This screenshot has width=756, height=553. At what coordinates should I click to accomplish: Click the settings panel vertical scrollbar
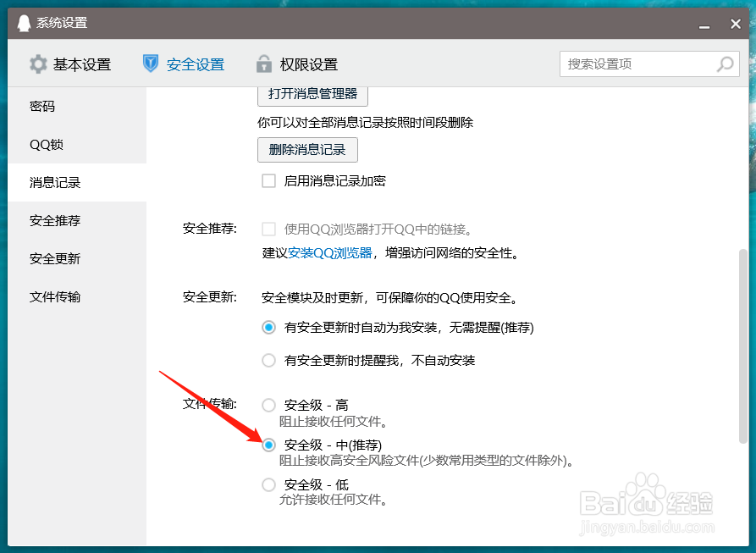743,346
